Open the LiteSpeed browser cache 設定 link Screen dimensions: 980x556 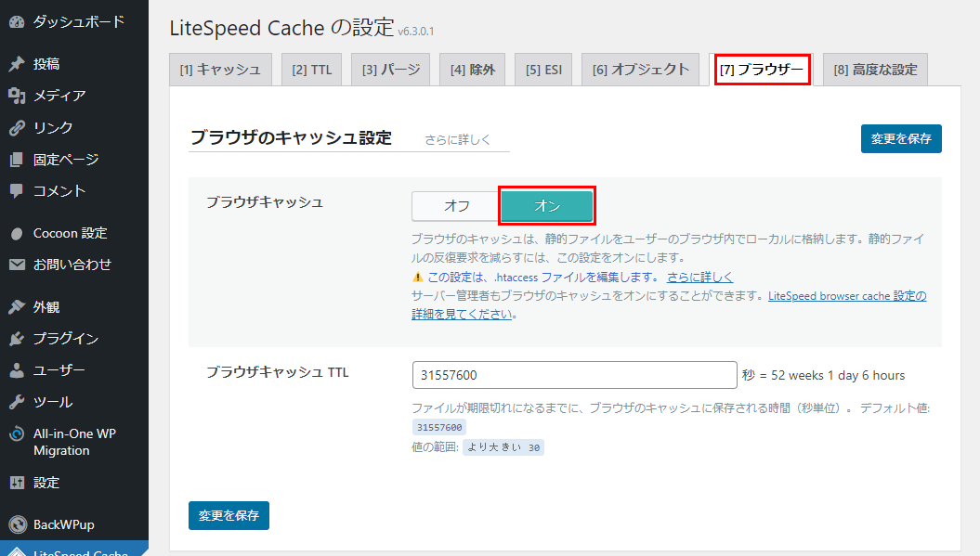tap(846, 296)
